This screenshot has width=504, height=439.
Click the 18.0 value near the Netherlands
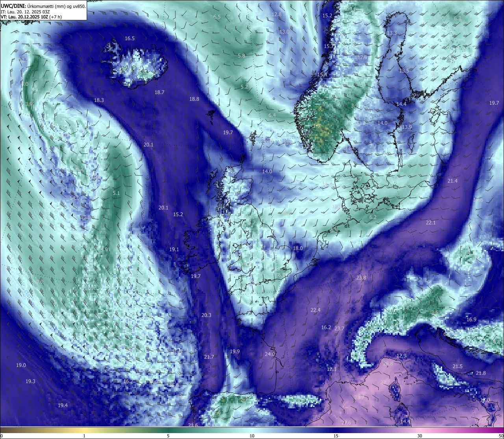(298, 248)
